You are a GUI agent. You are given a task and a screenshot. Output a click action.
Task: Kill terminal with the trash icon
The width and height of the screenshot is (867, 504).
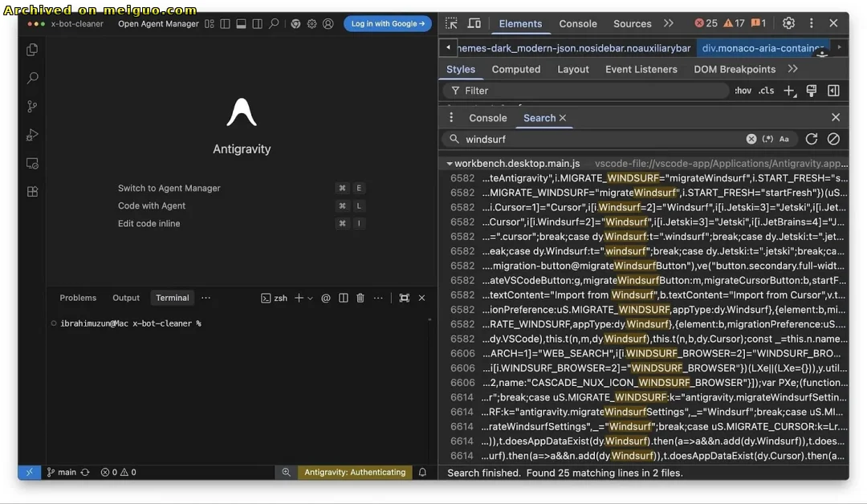(x=360, y=298)
